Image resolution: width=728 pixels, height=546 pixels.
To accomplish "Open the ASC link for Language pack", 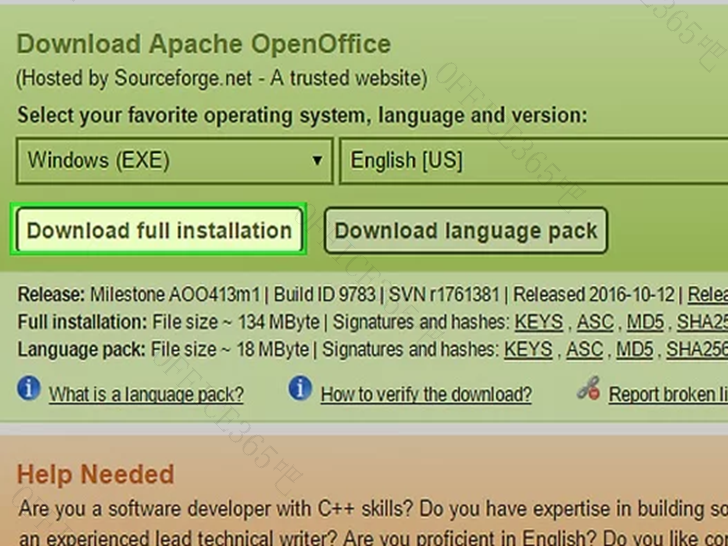I will 585,349.
